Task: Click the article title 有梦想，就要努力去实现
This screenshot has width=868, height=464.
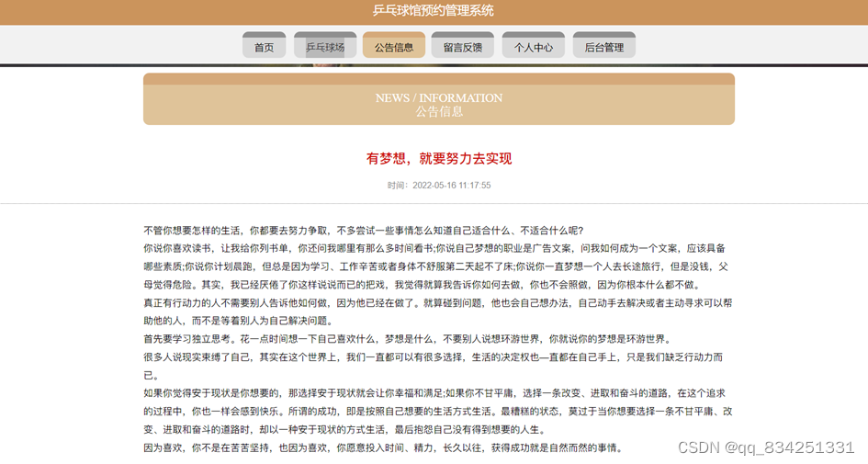Action: [x=439, y=158]
